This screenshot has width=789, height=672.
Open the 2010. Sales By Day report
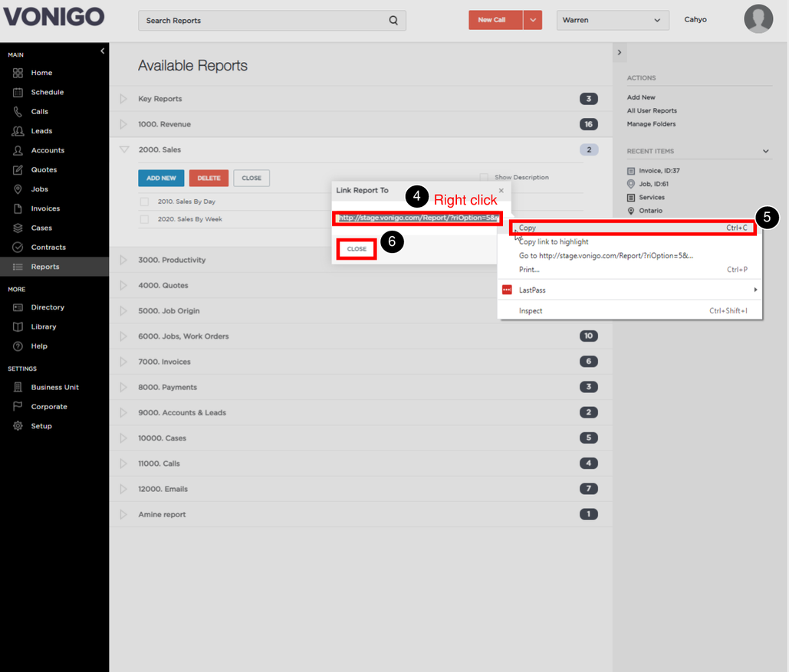tap(186, 202)
